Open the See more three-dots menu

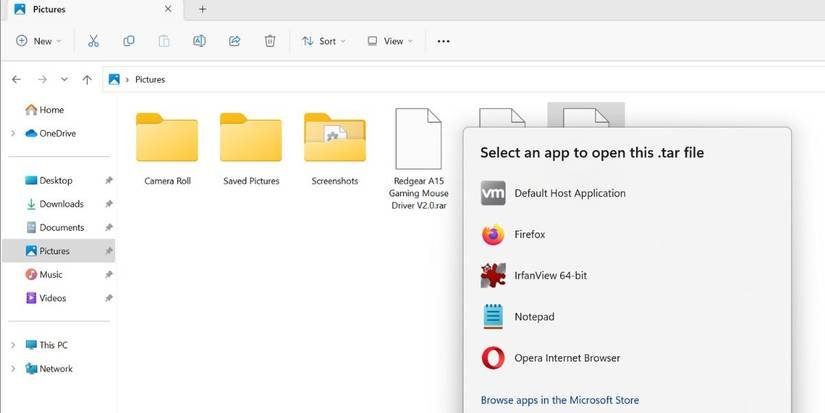[443, 41]
